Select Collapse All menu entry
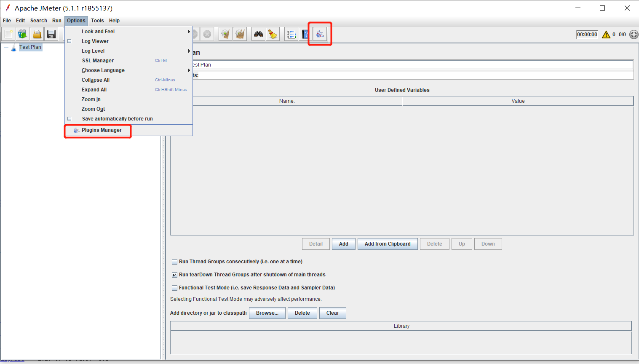639x364 pixels. click(x=128, y=80)
